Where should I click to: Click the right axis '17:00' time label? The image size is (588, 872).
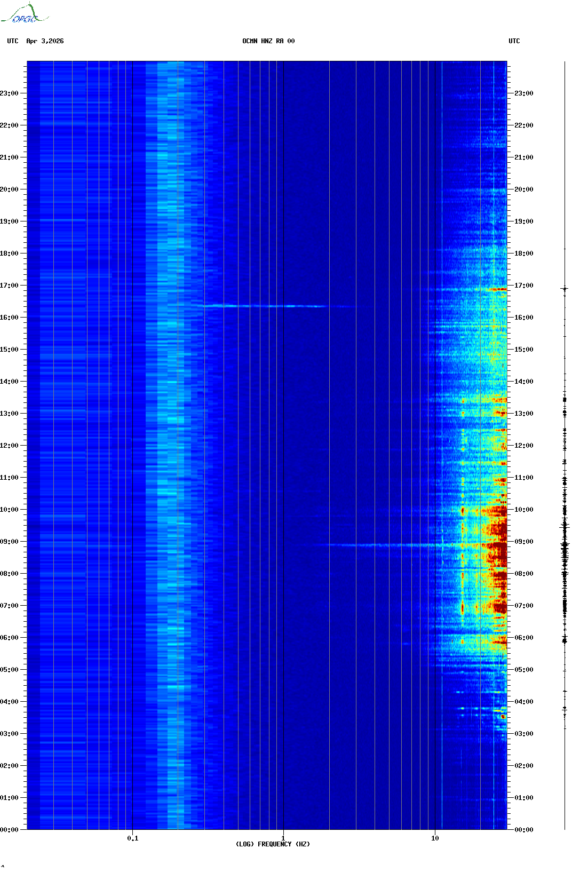point(523,286)
